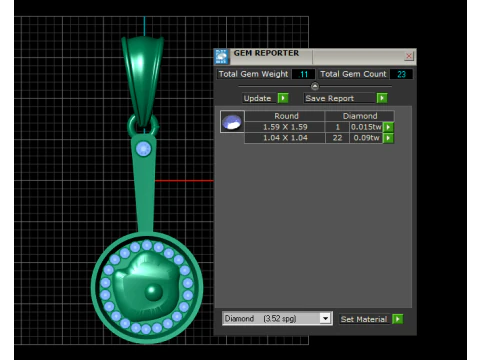Select the 1.59 X 1.59 size cell
The width and height of the screenshot is (480, 360).
(285, 127)
